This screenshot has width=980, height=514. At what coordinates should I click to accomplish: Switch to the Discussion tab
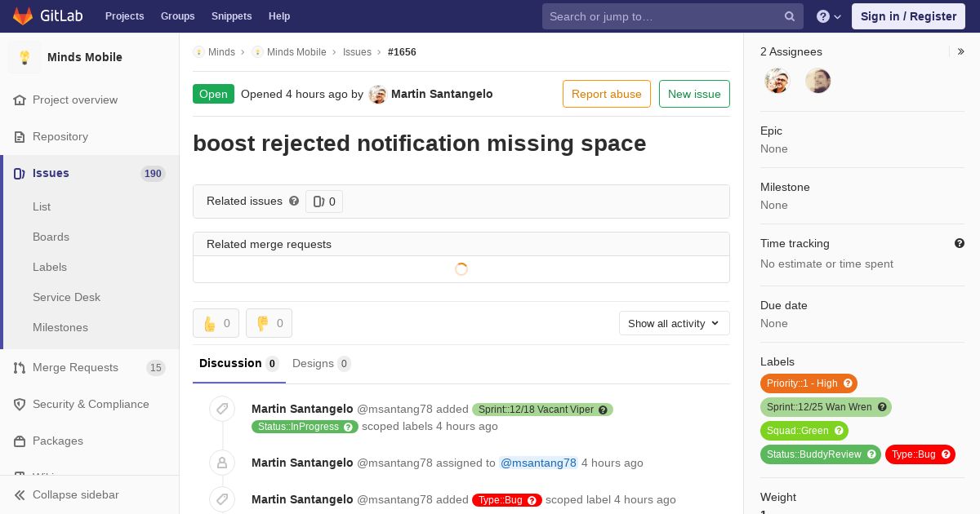click(239, 364)
